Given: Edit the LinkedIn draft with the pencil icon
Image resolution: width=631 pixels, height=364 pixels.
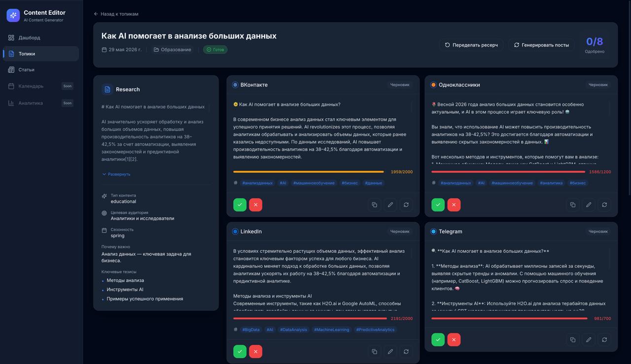Looking at the screenshot, I should 390,351.
